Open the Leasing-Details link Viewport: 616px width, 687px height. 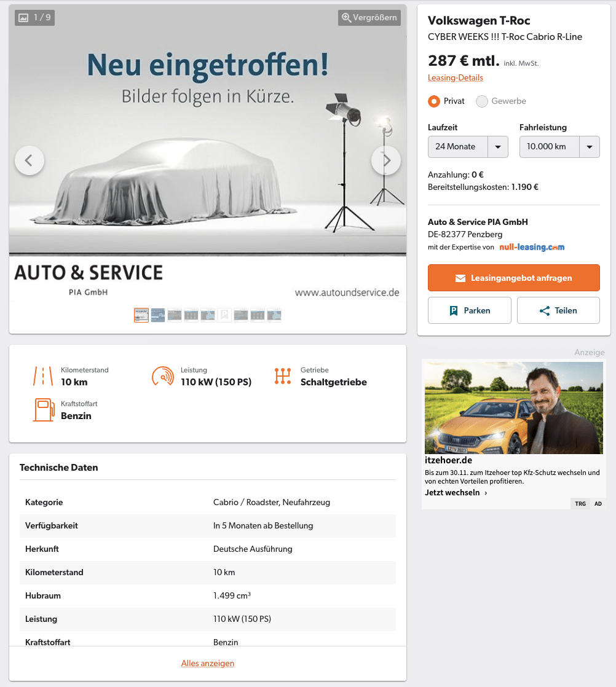(455, 77)
